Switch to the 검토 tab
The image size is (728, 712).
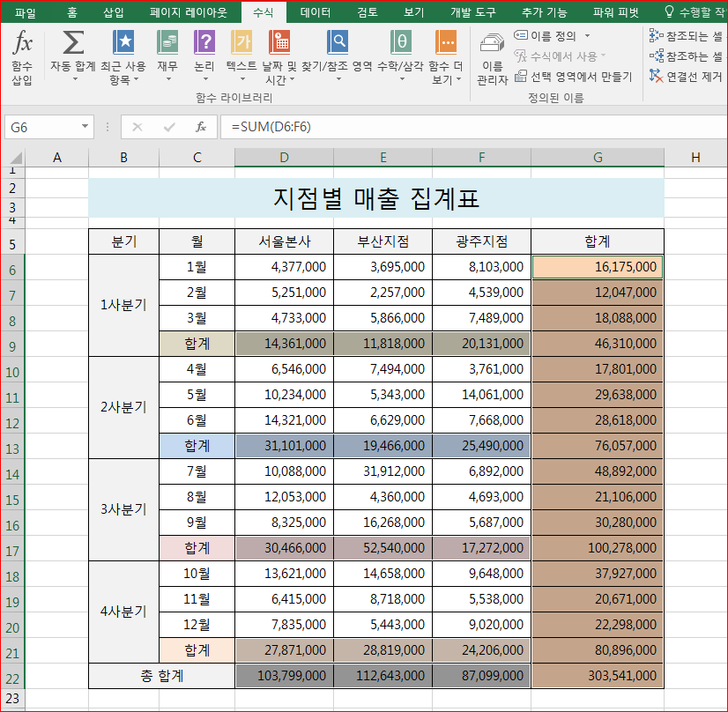point(368,12)
